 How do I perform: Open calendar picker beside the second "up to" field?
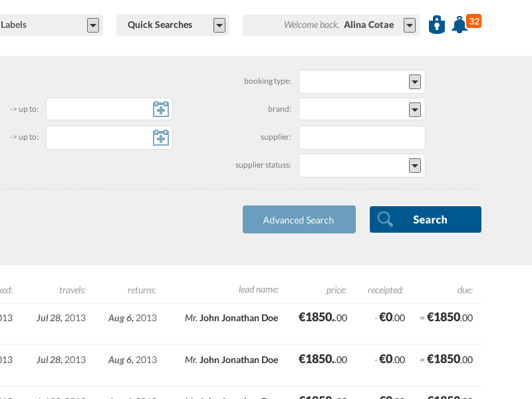pyautogui.click(x=160, y=138)
